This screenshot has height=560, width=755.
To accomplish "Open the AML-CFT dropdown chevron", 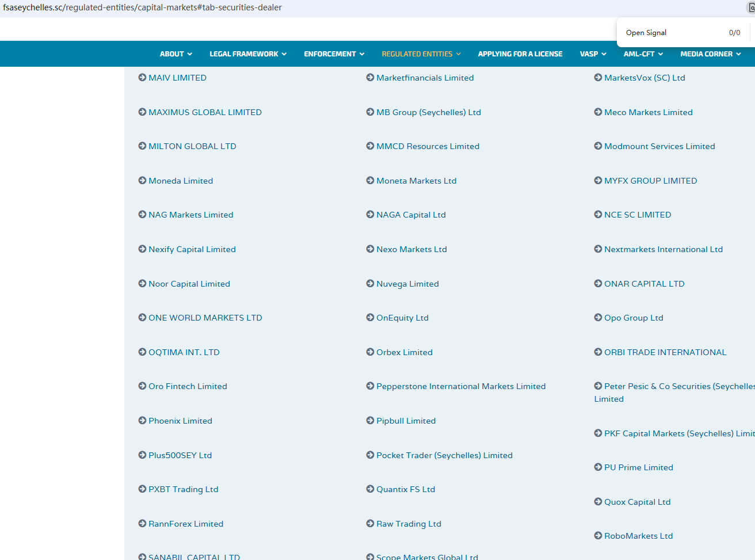I will click(x=661, y=54).
